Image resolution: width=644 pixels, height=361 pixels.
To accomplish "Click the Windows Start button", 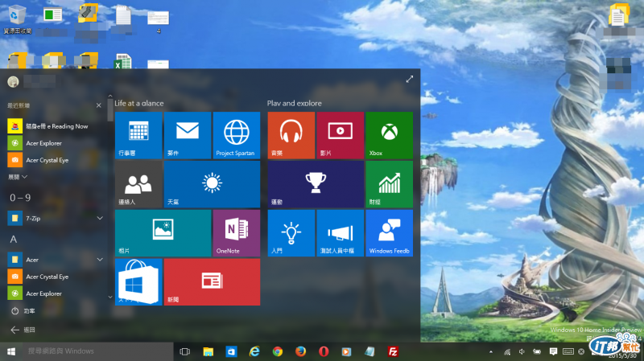I will 11,351.
